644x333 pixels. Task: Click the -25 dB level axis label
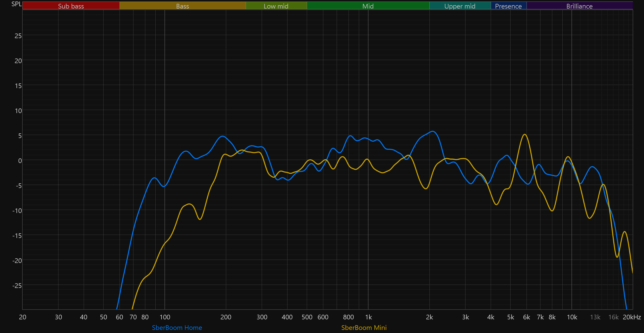click(17, 286)
